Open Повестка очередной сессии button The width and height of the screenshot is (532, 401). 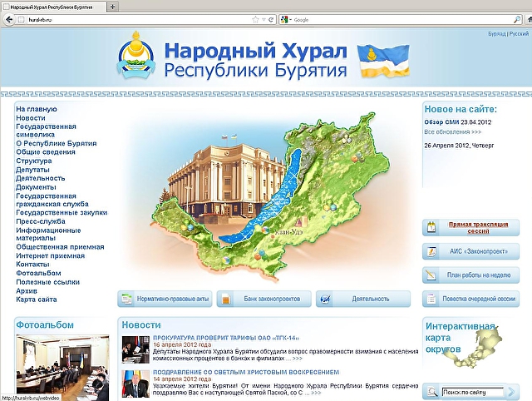pos(471,299)
